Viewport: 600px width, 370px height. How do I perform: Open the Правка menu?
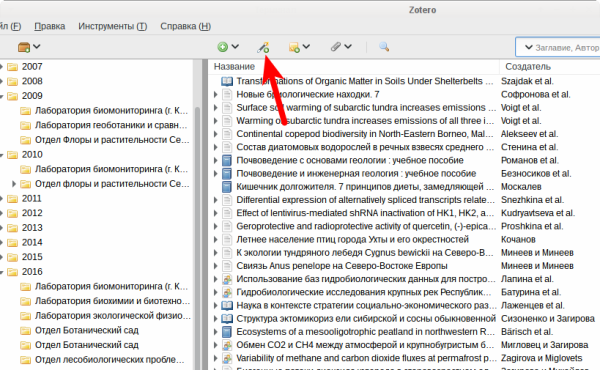coord(50,26)
